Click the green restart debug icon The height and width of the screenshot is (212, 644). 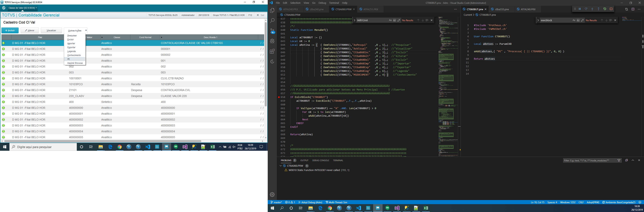pos(605,9)
